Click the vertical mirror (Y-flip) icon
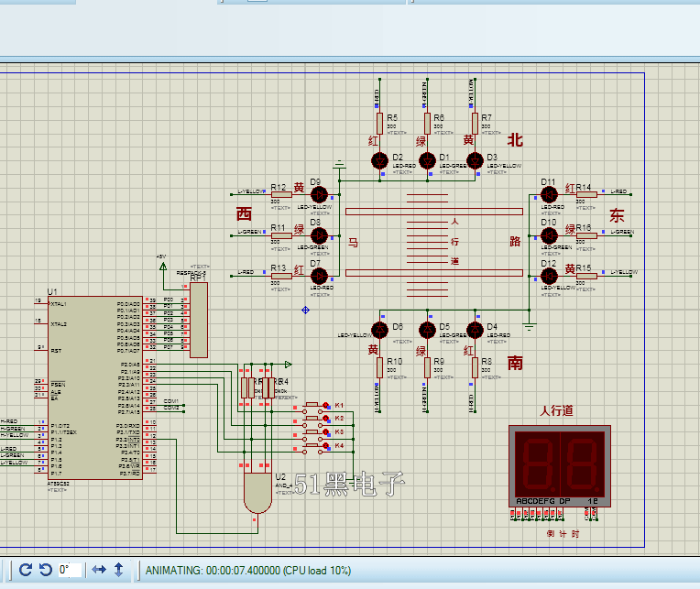Viewport: 700px width, 589px height. [x=119, y=570]
